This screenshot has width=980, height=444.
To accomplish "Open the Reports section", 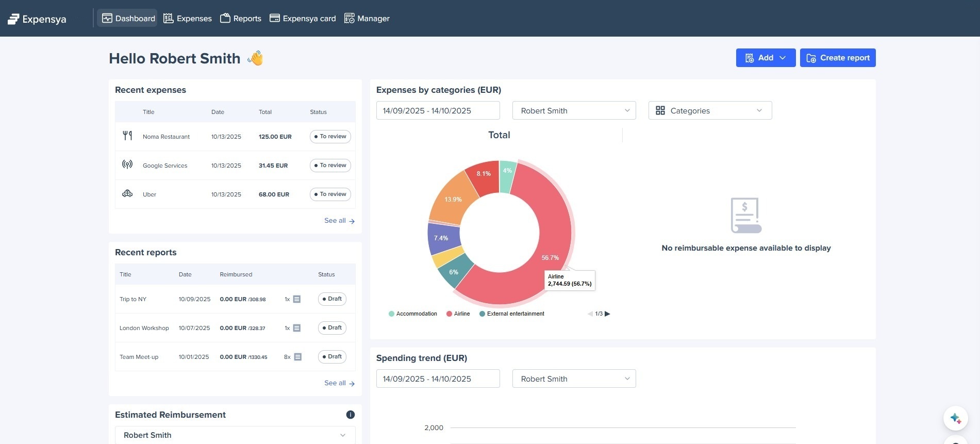I will pos(240,19).
